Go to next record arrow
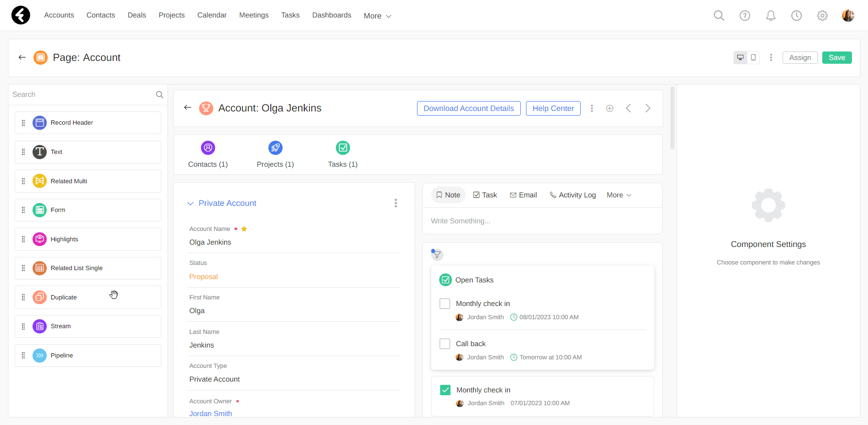Screen dimensions: 868x425 tap(648, 109)
